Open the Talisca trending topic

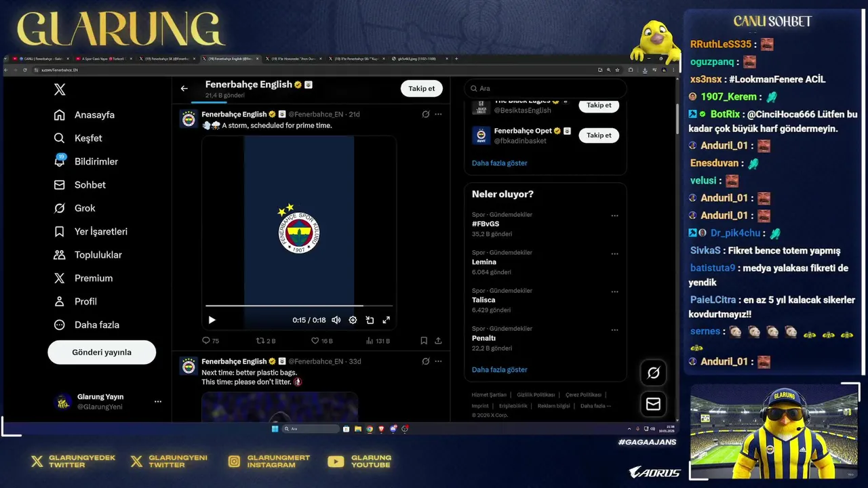point(484,300)
